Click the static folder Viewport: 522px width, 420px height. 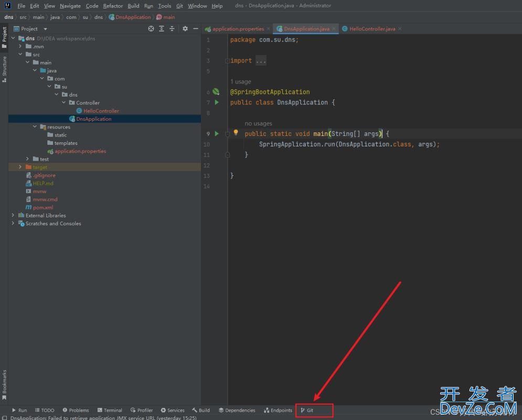pos(60,135)
